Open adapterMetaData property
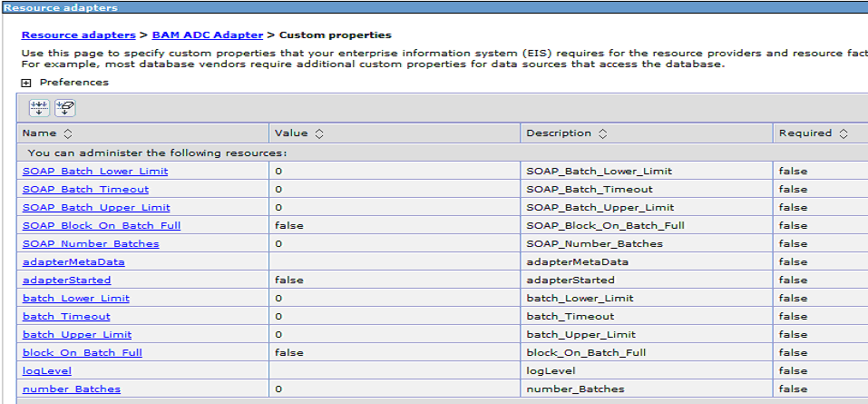 pyautogui.click(x=73, y=262)
